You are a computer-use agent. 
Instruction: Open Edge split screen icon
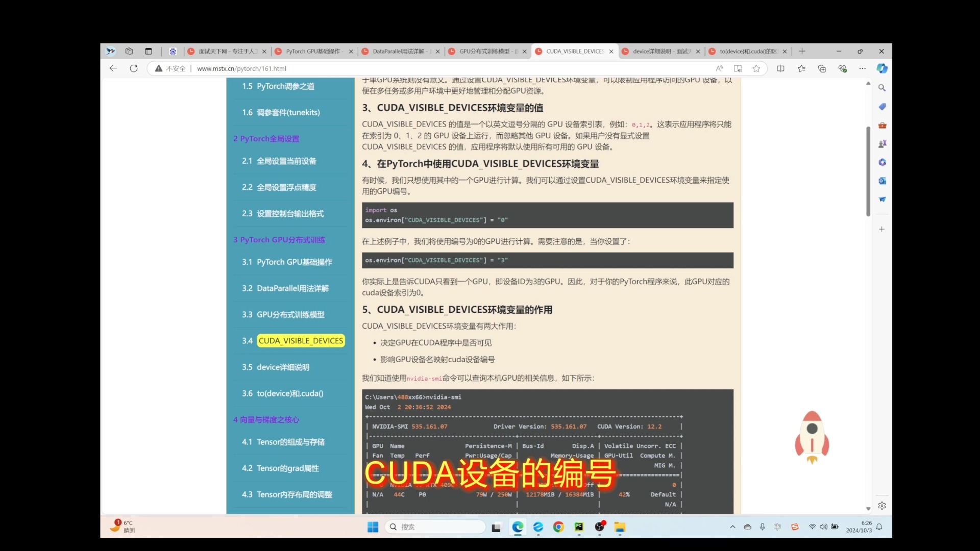tap(780, 68)
